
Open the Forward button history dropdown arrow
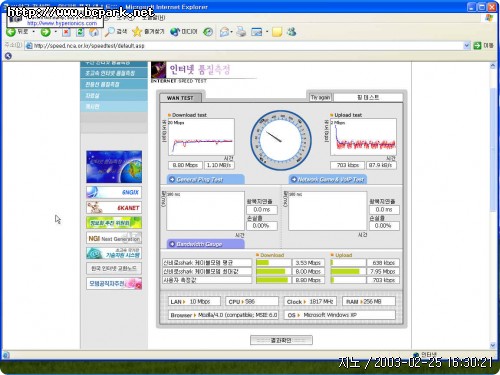click(x=55, y=32)
